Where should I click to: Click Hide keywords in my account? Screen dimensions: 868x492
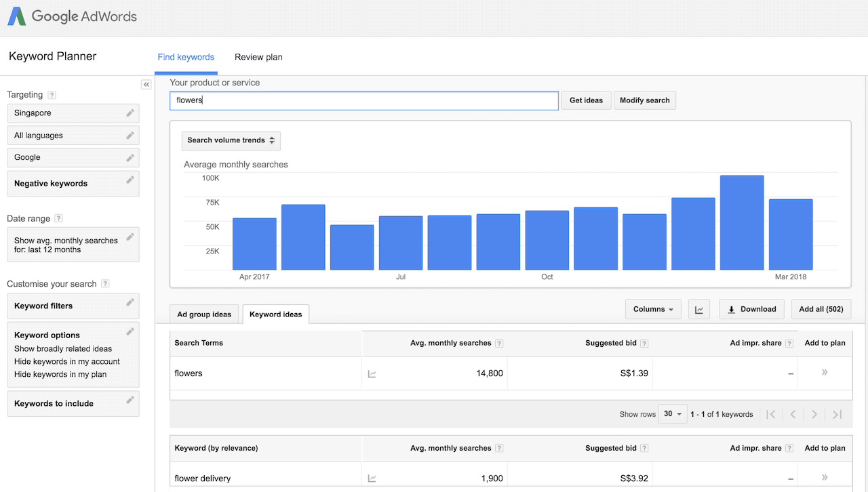coord(67,361)
